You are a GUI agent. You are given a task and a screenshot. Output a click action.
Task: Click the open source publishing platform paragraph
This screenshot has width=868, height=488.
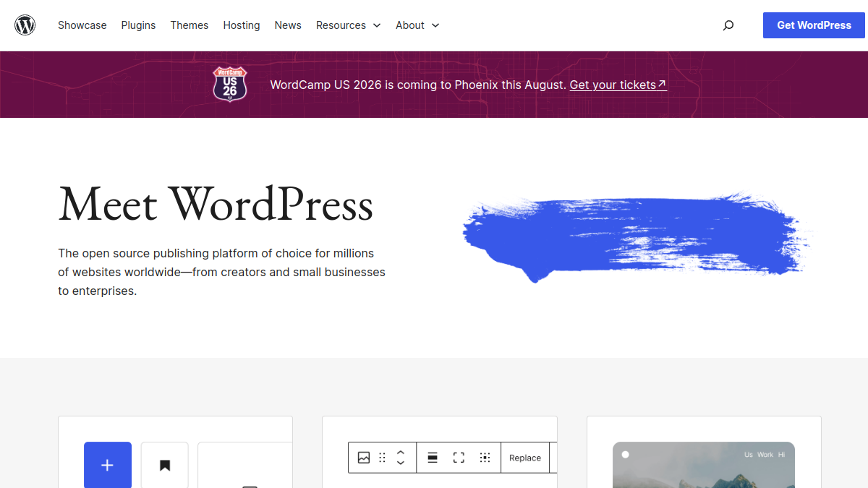221,273
